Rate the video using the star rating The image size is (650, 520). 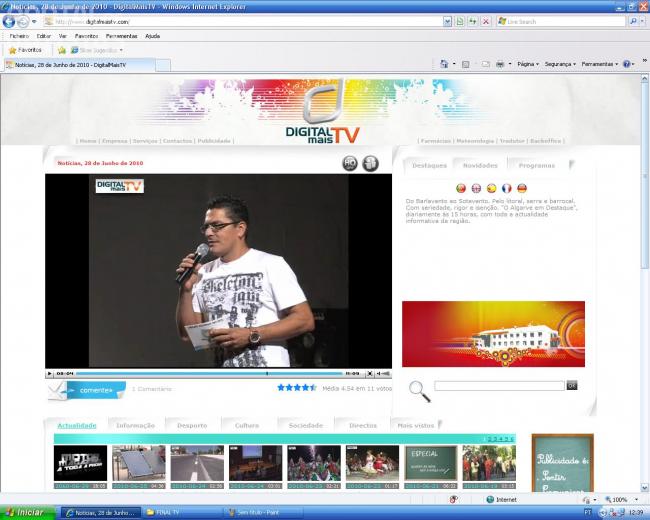[297, 388]
